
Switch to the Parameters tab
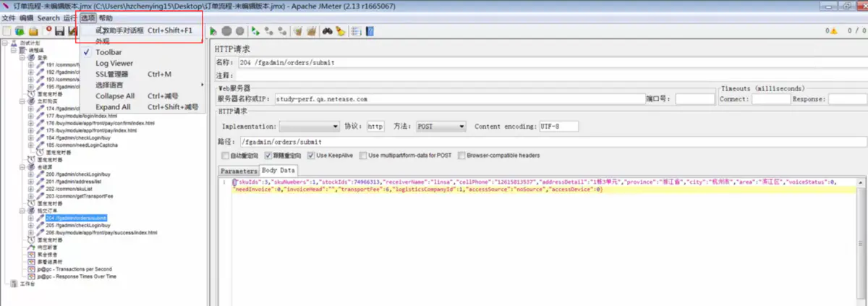coord(239,171)
